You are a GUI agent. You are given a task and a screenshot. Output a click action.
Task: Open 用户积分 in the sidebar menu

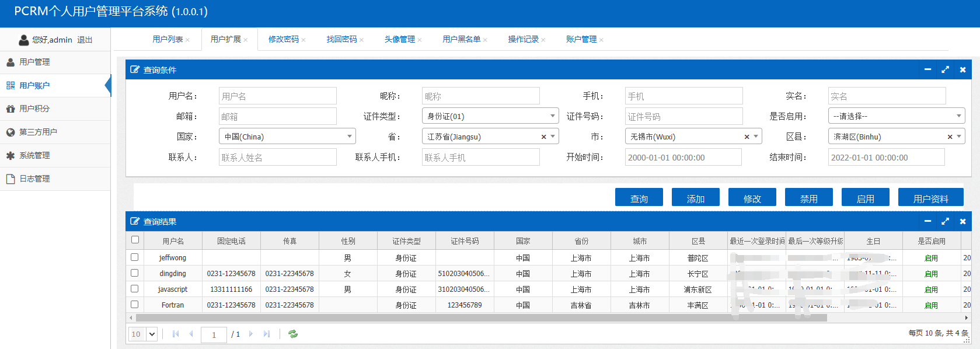[34, 109]
